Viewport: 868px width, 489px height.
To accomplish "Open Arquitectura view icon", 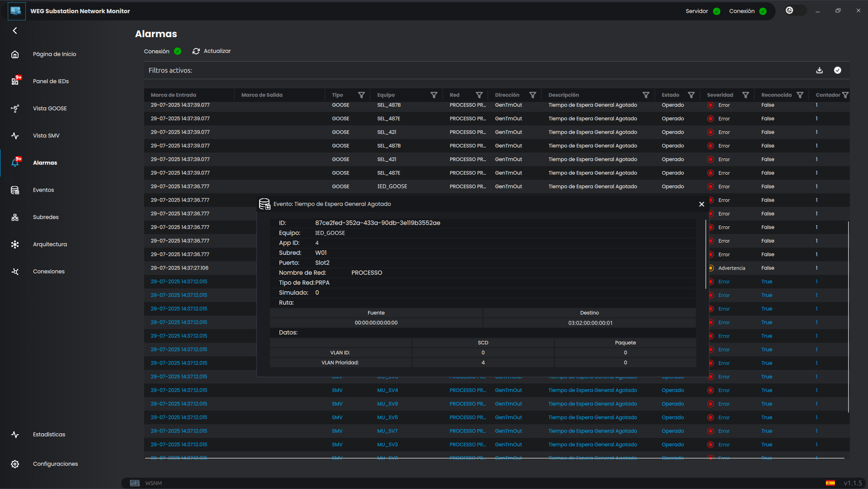I will tap(15, 244).
